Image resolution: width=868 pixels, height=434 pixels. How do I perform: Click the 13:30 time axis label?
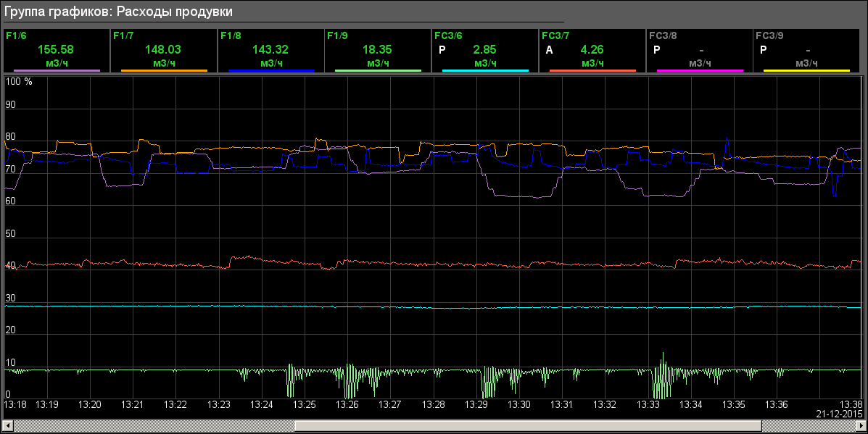coord(518,405)
